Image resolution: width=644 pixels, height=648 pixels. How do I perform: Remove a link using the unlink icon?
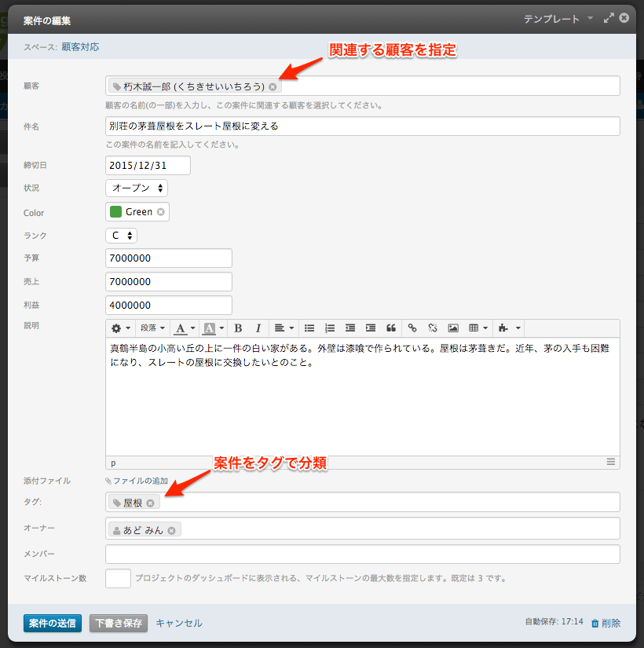(x=432, y=328)
